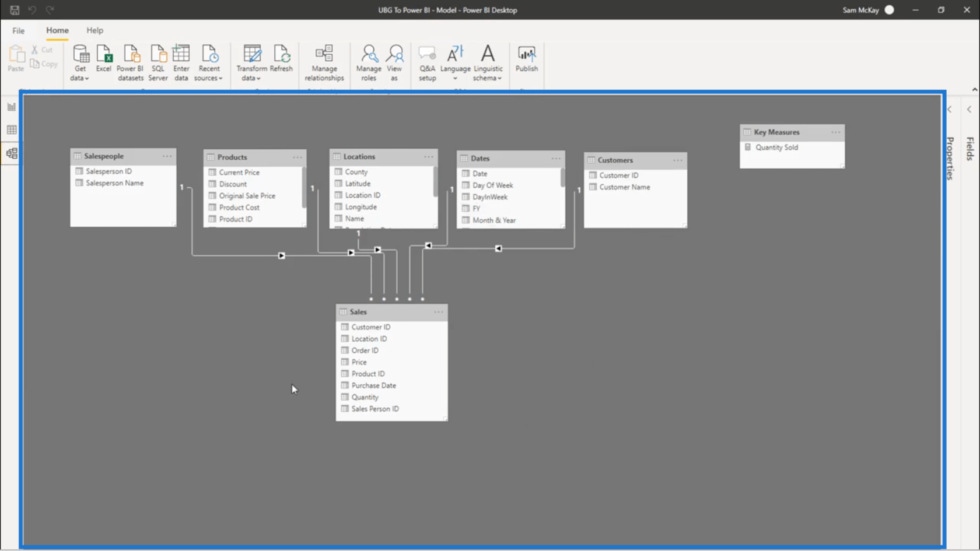The height and width of the screenshot is (551, 980).
Task: Open Q&A setup
Action: (427, 63)
